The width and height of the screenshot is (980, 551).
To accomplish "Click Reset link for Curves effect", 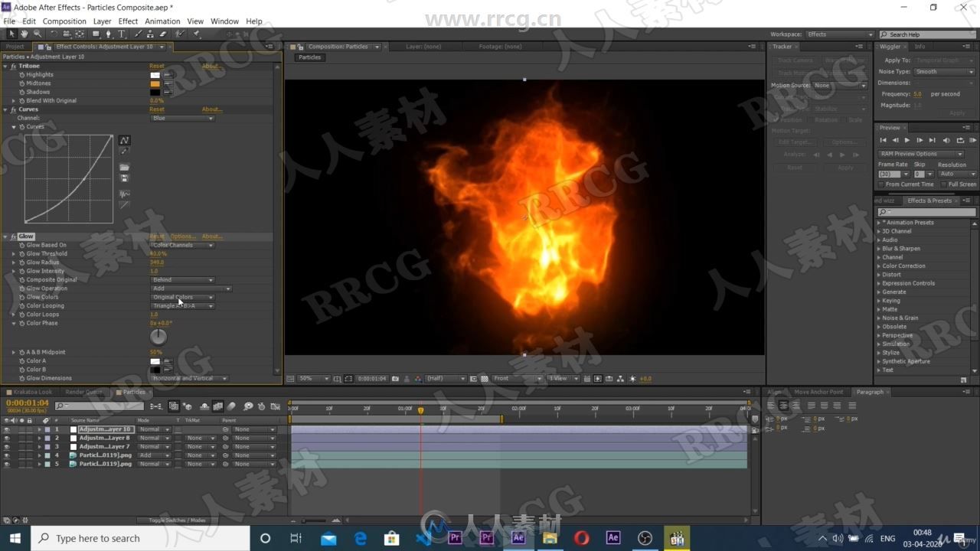I will [157, 109].
